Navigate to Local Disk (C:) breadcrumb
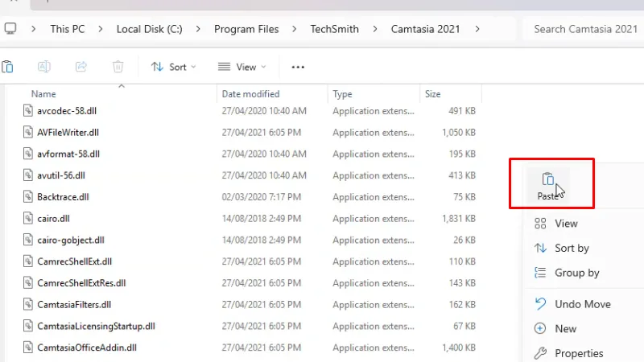The image size is (644, 362). tap(149, 29)
